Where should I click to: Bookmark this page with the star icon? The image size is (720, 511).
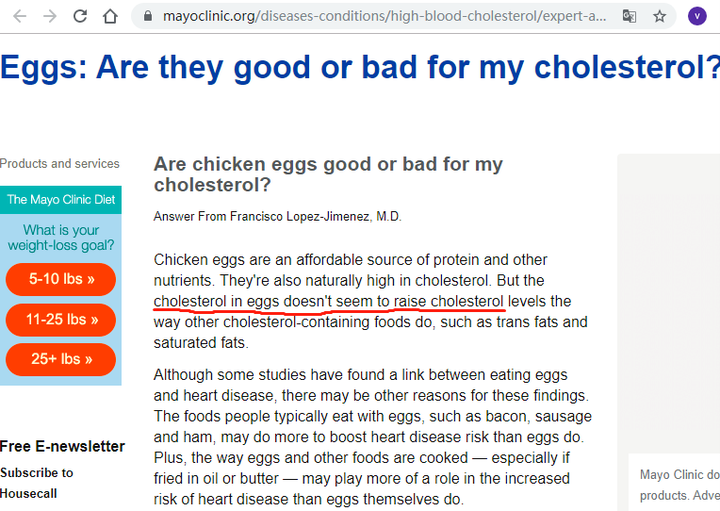659,16
